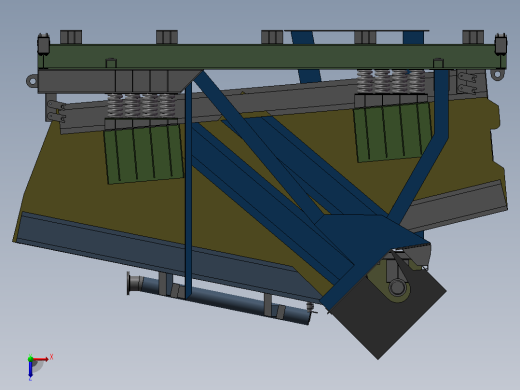Viewport: 520px width, 390px height.
Task: Select the right lifting eye ring
Action: coord(497,74)
